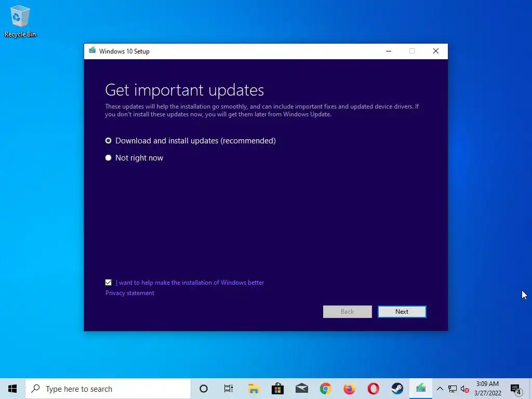The height and width of the screenshot is (399, 532).
Task: Close the Windows 10 Setup window
Action: [436, 51]
